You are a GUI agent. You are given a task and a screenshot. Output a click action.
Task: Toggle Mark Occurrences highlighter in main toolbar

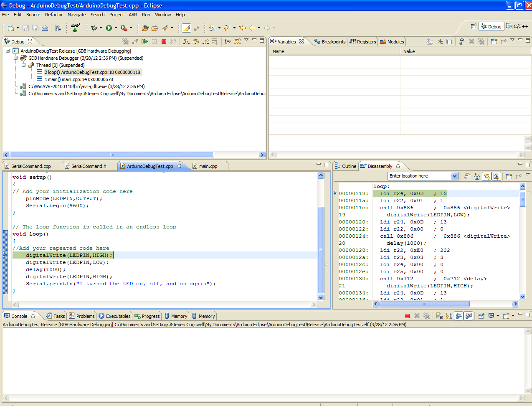point(186,28)
